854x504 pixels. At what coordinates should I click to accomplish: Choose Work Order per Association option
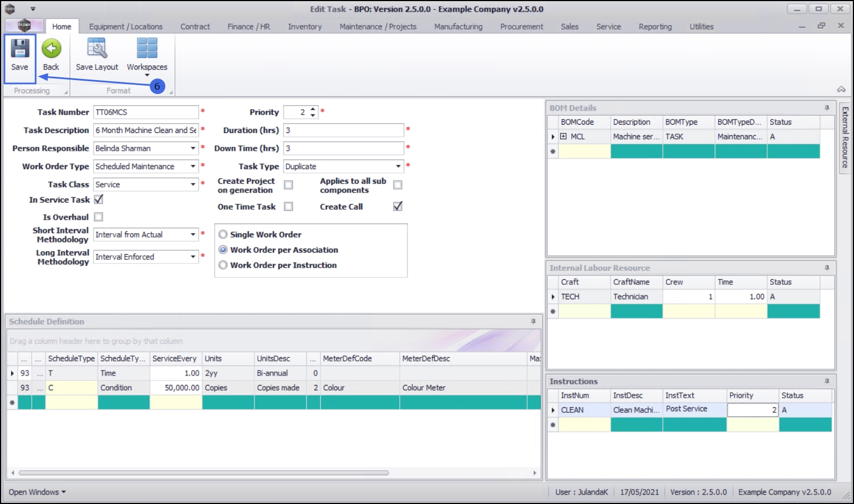tap(223, 250)
